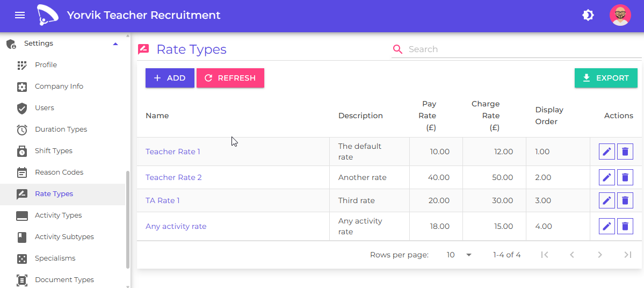Viewport: 644px width, 288px height.
Task: Delete Any activity rate trash icon
Action: (x=625, y=226)
